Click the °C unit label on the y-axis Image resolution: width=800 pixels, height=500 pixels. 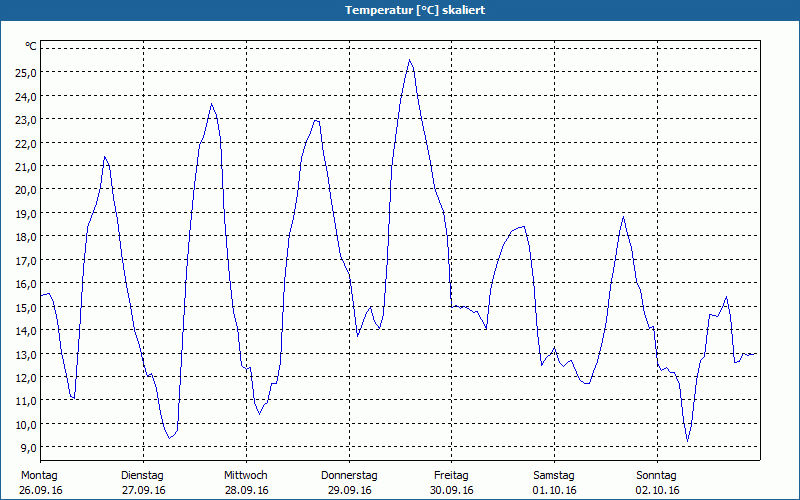point(31,46)
